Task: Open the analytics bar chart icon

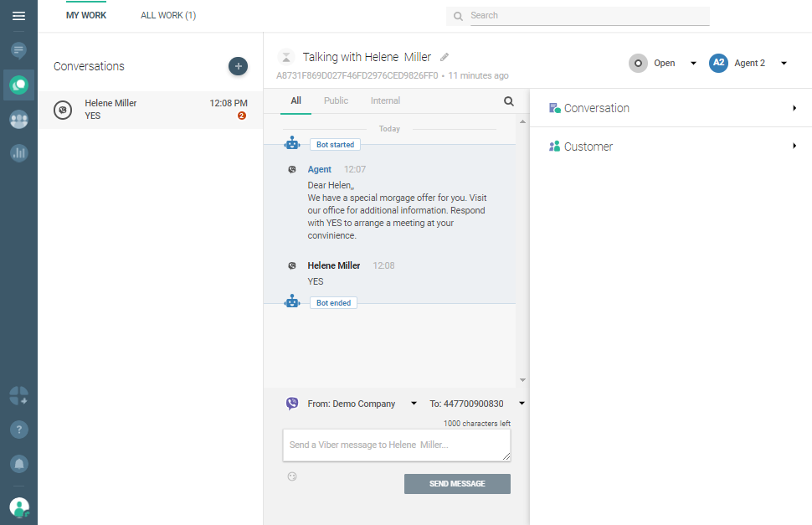Action: pyautogui.click(x=18, y=153)
